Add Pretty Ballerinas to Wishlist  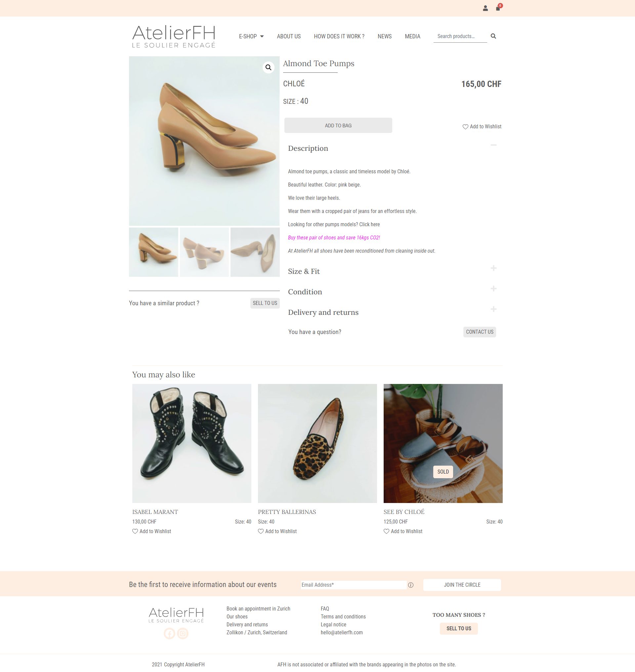[x=277, y=531]
